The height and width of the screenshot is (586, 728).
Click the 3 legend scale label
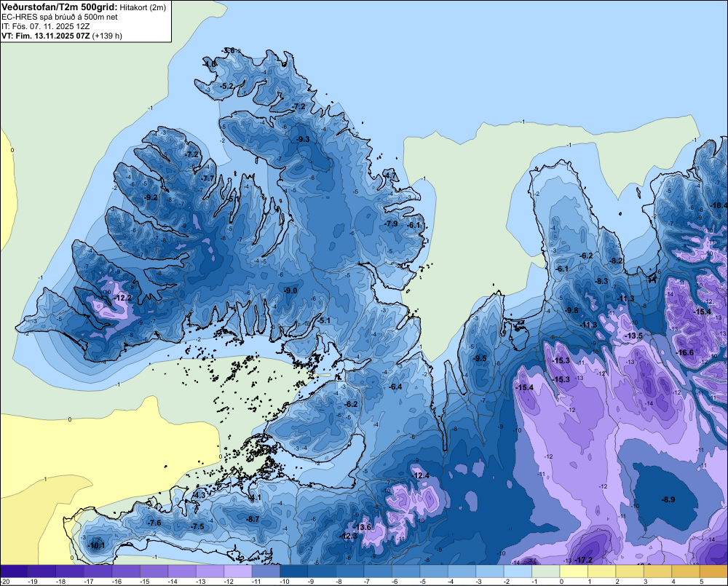645,582
